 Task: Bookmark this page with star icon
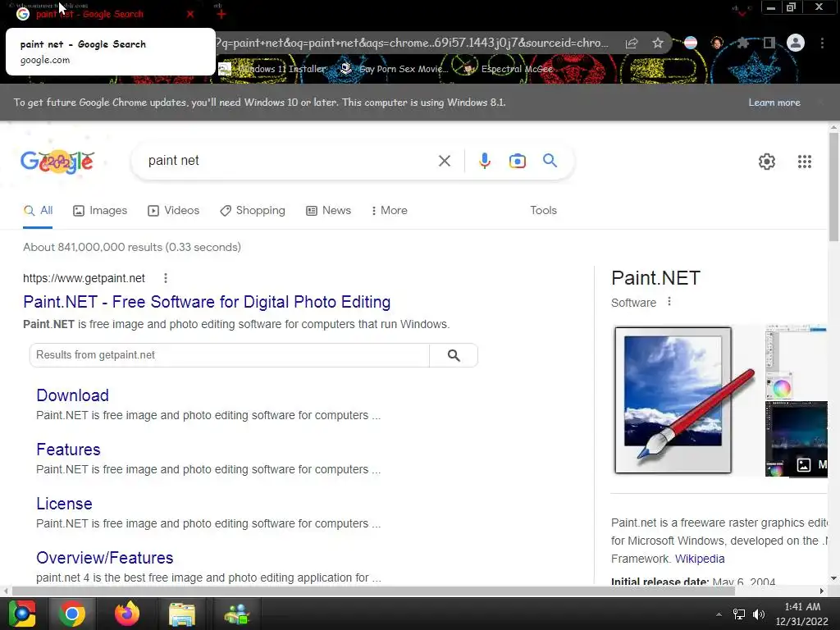658,43
